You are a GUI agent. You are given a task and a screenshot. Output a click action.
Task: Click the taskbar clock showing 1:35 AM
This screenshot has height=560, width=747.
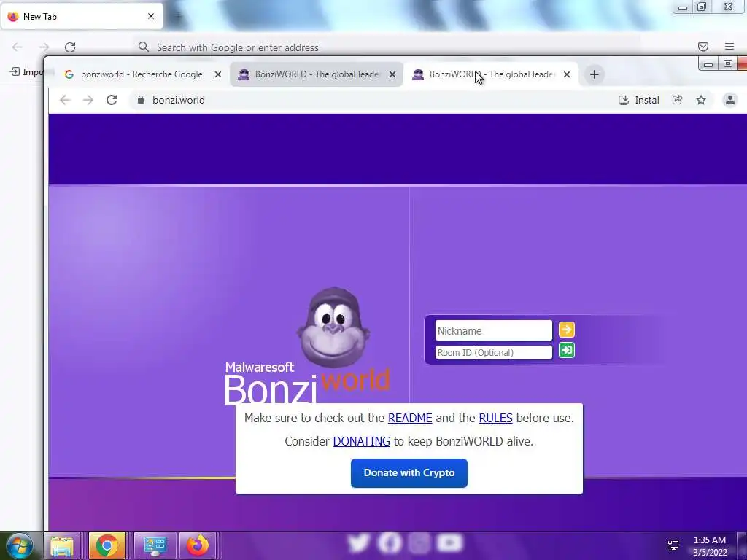[x=710, y=546]
